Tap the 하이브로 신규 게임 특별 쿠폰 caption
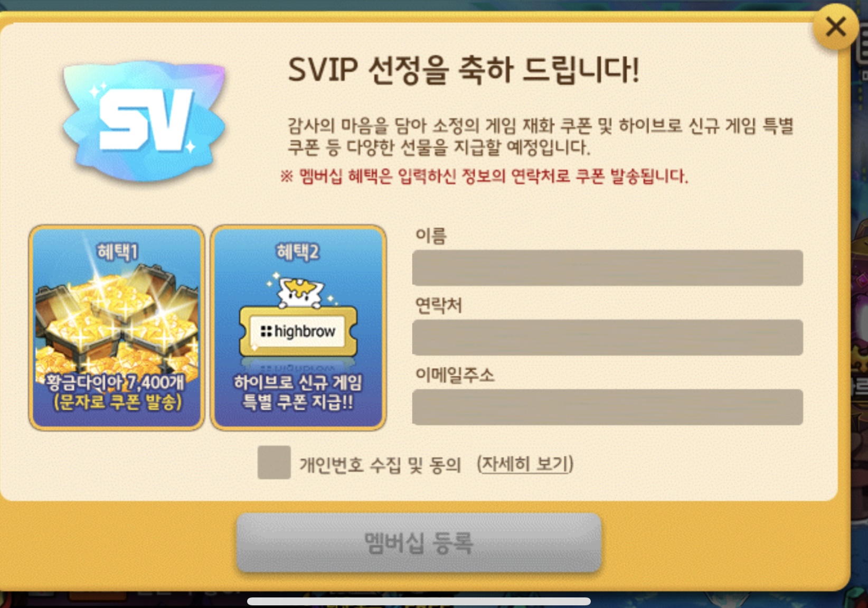This screenshot has width=868, height=608. coord(298,392)
